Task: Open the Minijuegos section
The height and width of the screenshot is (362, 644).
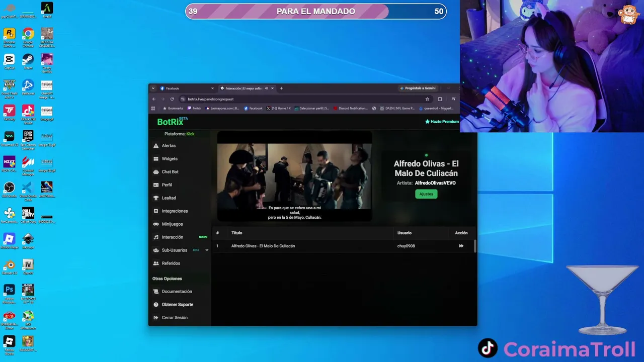Action: (x=172, y=224)
